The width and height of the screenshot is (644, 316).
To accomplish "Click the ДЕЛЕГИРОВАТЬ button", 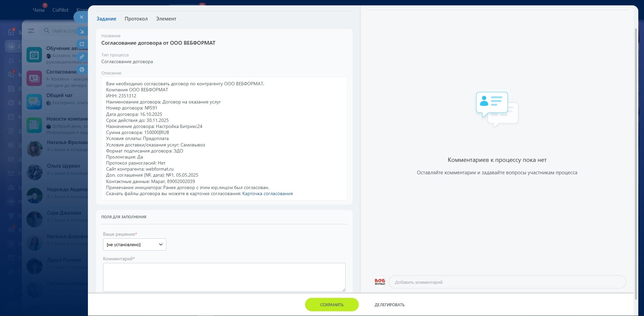I will pyautogui.click(x=389, y=305).
